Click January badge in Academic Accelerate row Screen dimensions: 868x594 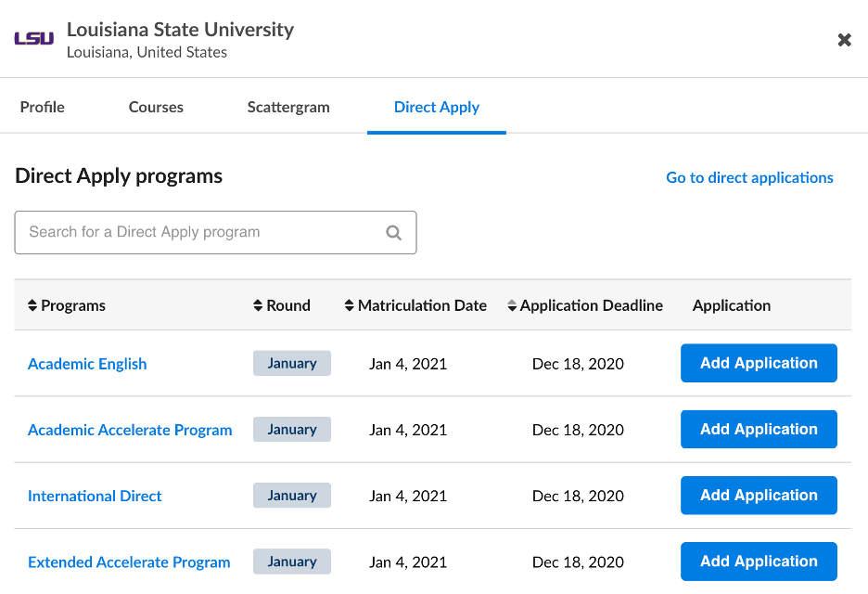pos(292,430)
